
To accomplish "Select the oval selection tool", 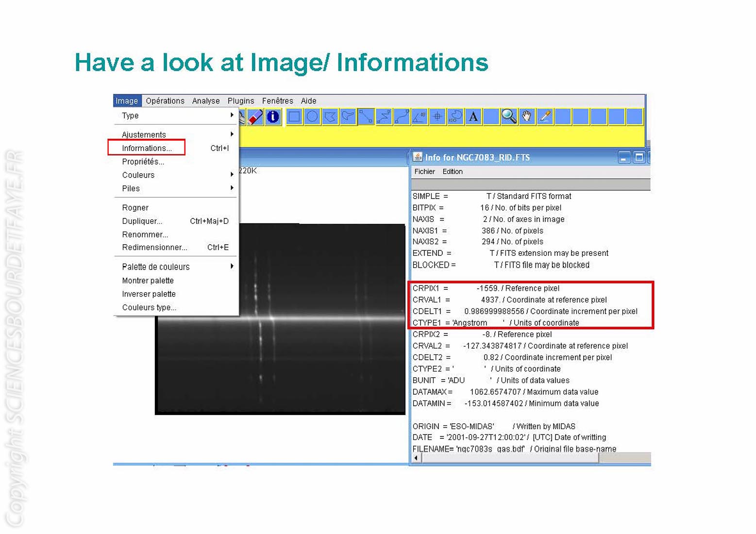I will [x=312, y=117].
